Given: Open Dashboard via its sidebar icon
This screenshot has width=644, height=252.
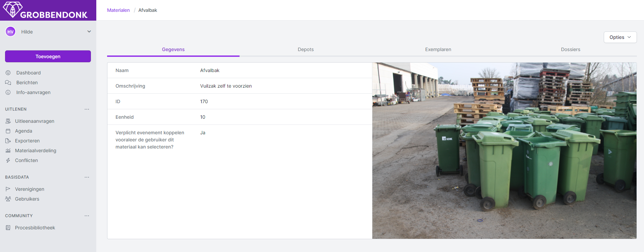Looking at the screenshot, I should coord(8,73).
